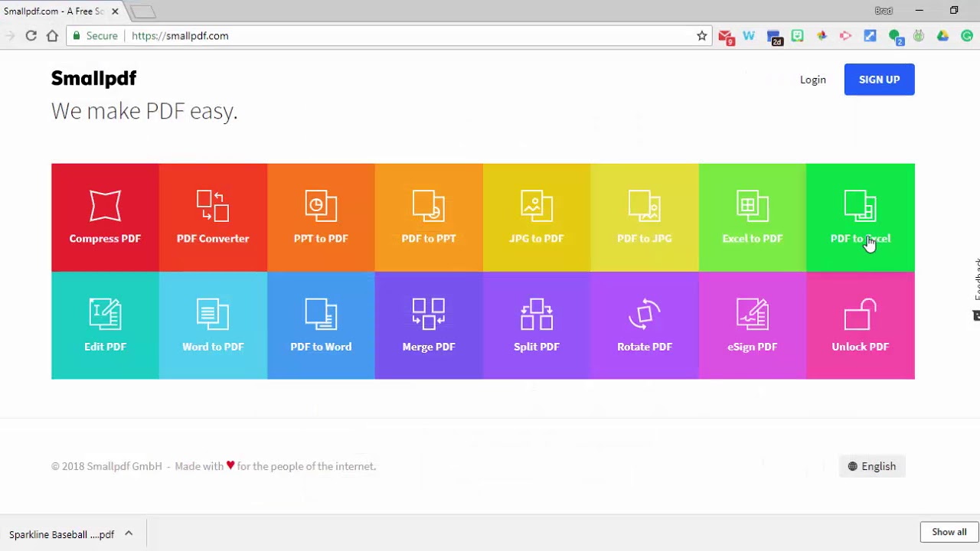Open the Grammarly extension icon
980x551 pixels.
(968, 36)
